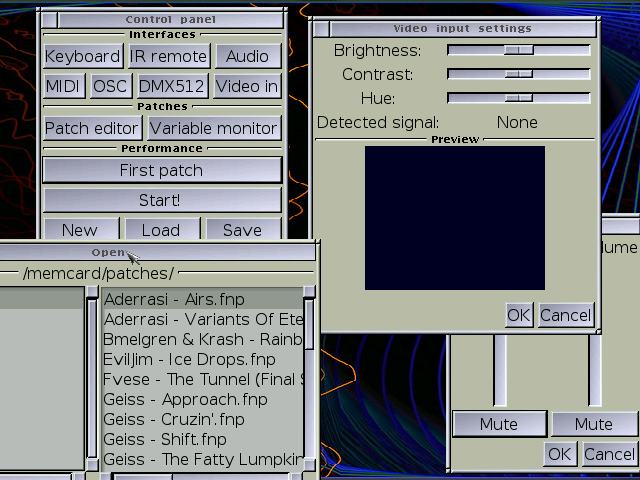The image size is (640, 480).
Task: Open the OSC settings
Action: pyautogui.click(x=110, y=86)
